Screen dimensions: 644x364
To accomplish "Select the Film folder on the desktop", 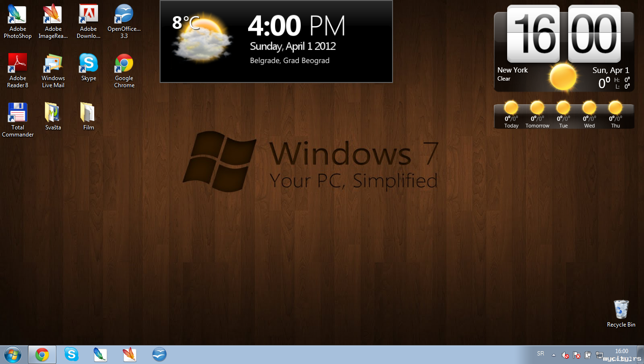I will pos(89,117).
